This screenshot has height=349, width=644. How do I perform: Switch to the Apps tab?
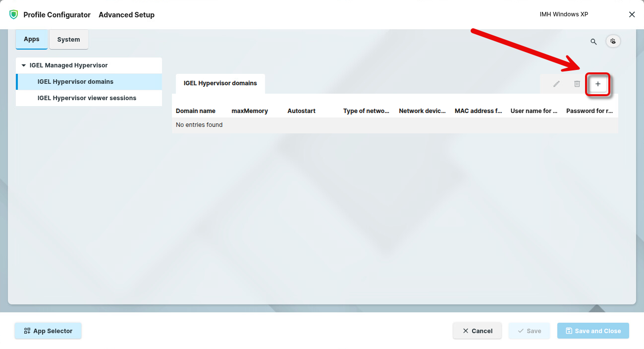(x=32, y=40)
